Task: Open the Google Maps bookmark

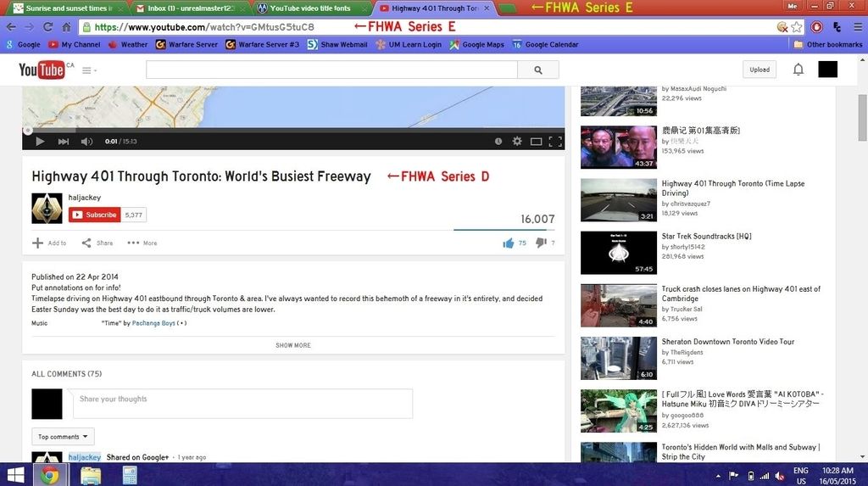Action: 476,44
